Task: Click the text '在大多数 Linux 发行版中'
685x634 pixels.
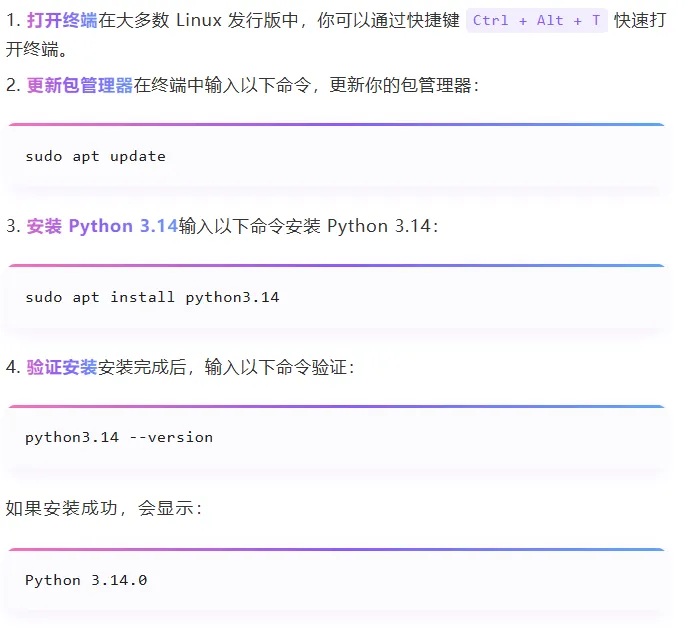Action: 199,20
